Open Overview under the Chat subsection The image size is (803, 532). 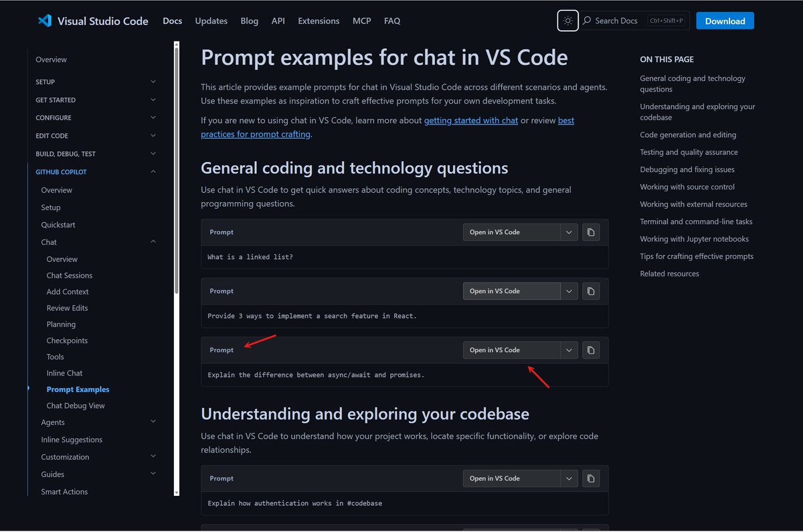[62, 259]
